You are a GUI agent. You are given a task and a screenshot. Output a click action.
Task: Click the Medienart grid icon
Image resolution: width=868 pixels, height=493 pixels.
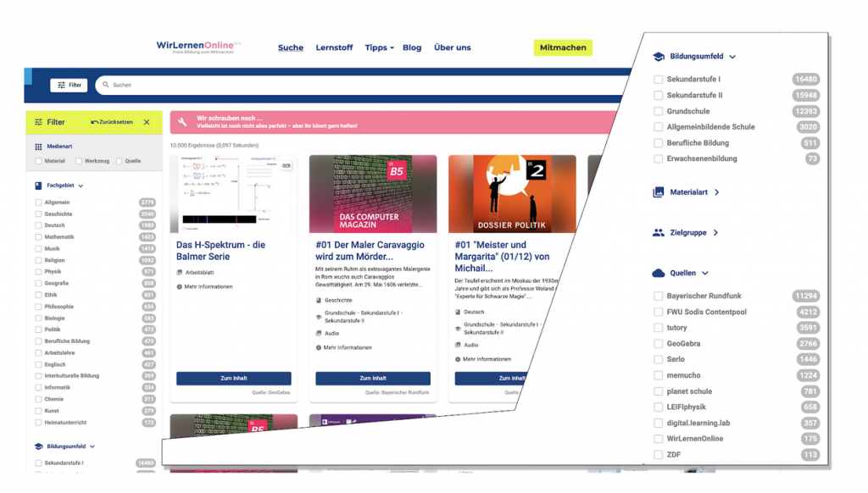38,147
